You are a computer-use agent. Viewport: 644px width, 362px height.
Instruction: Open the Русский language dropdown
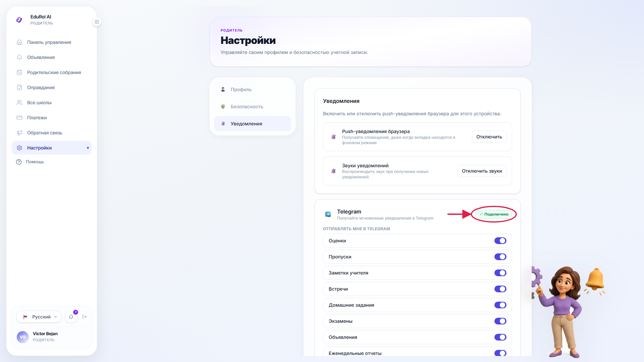click(x=39, y=317)
